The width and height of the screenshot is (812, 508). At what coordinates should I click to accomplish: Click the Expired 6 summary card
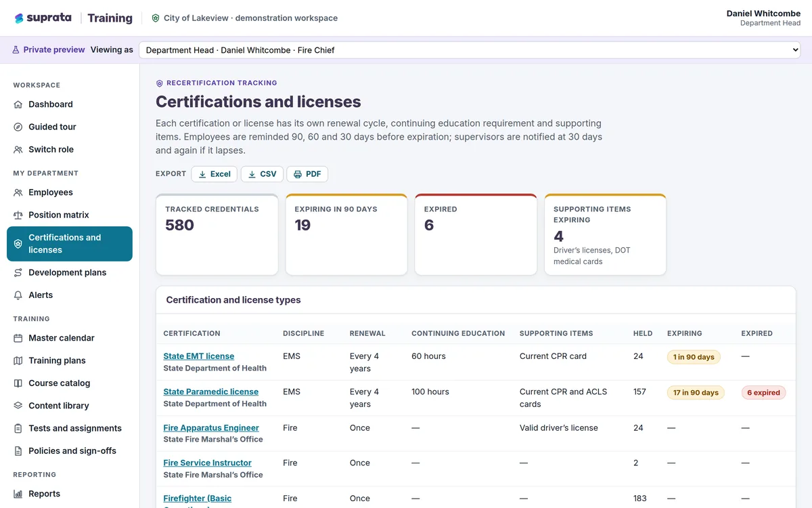point(476,234)
